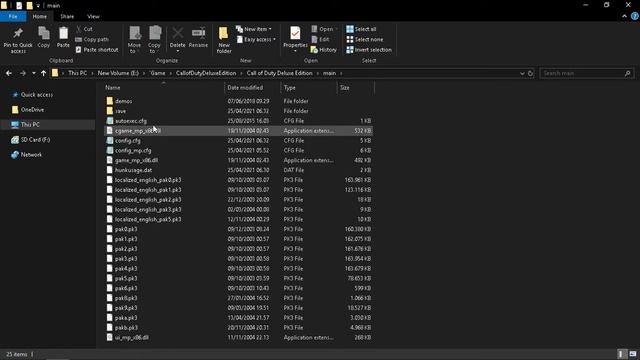Choose Copy path in the ribbon
The image size is (640, 360).
click(92, 39)
